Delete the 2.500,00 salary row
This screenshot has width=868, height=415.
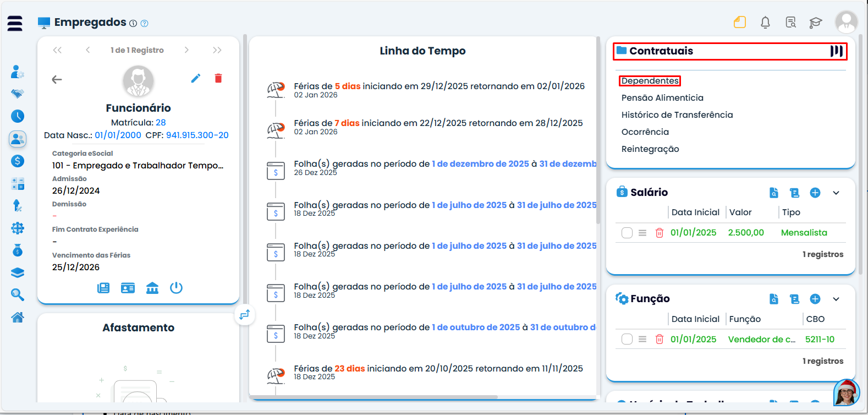660,233
